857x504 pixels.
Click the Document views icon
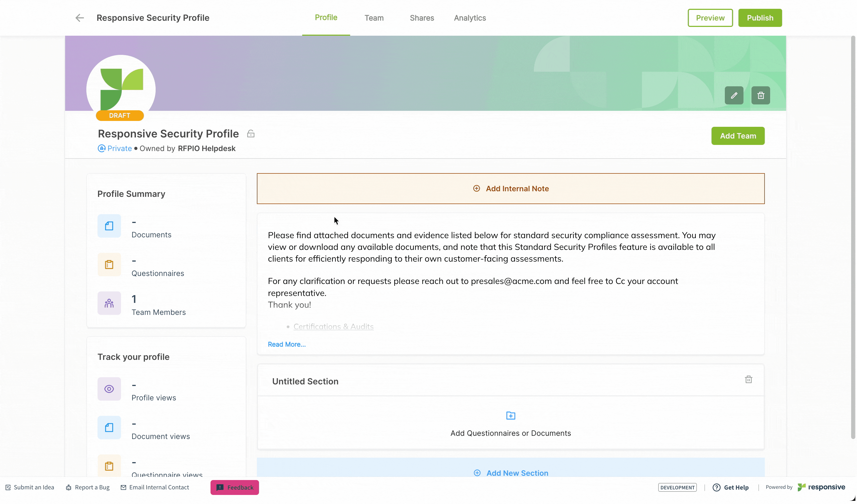(109, 428)
